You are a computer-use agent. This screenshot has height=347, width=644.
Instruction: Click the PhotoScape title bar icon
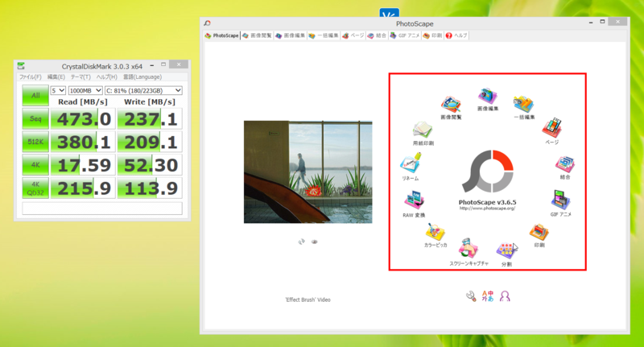click(x=207, y=23)
